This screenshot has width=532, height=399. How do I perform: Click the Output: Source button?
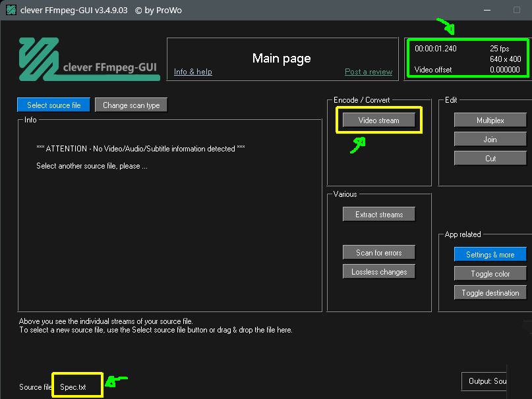484,381
